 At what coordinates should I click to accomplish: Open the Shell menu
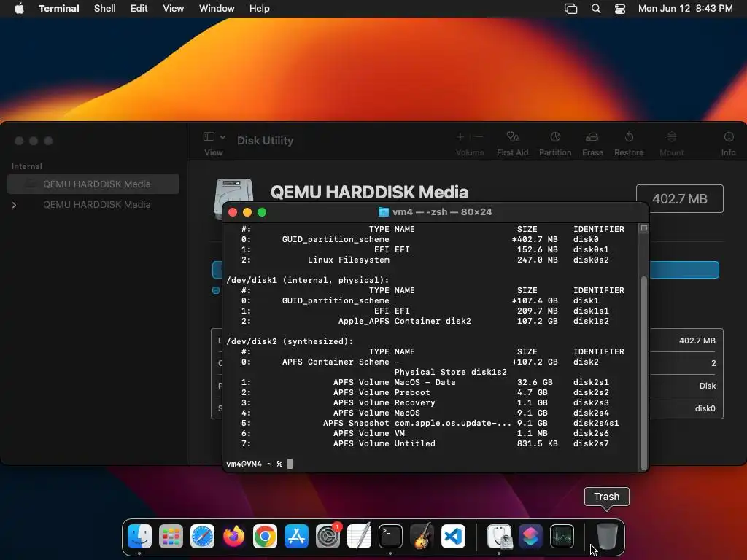point(105,9)
